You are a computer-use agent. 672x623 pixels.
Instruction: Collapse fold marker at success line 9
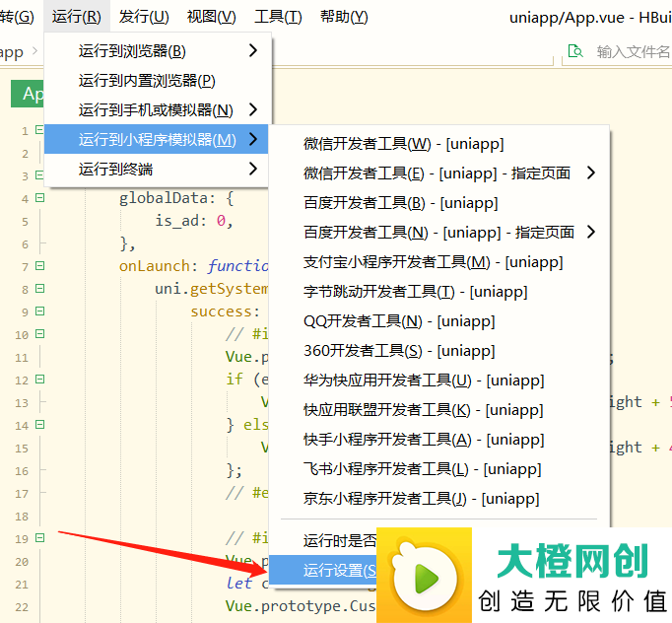39,311
